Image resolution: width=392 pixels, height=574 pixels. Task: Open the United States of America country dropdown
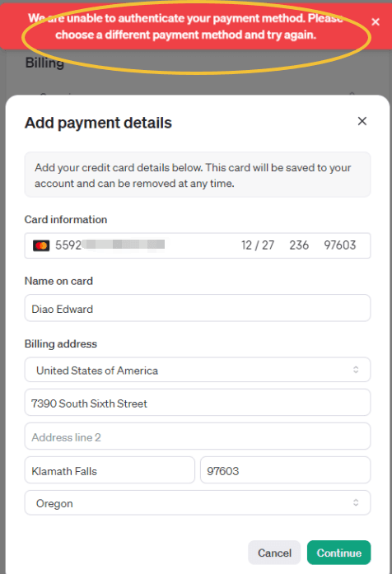coord(198,370)
